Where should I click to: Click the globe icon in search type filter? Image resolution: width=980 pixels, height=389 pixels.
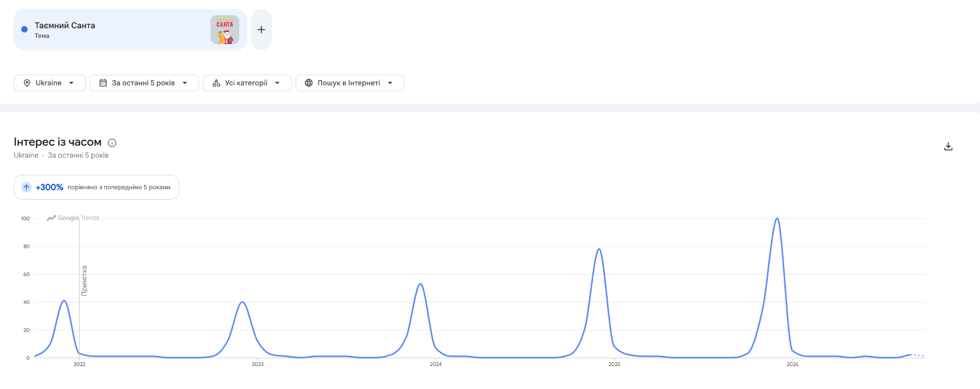point(309,83)
